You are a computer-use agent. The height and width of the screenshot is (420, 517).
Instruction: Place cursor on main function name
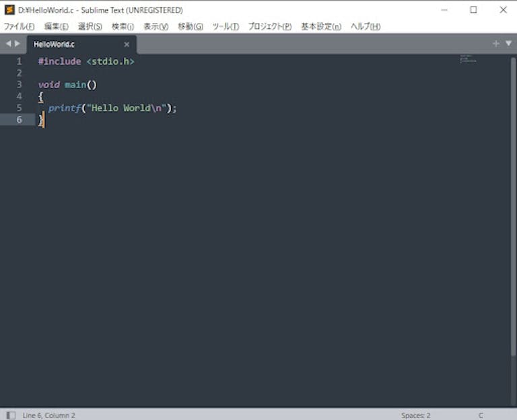[x=75, y=85]
